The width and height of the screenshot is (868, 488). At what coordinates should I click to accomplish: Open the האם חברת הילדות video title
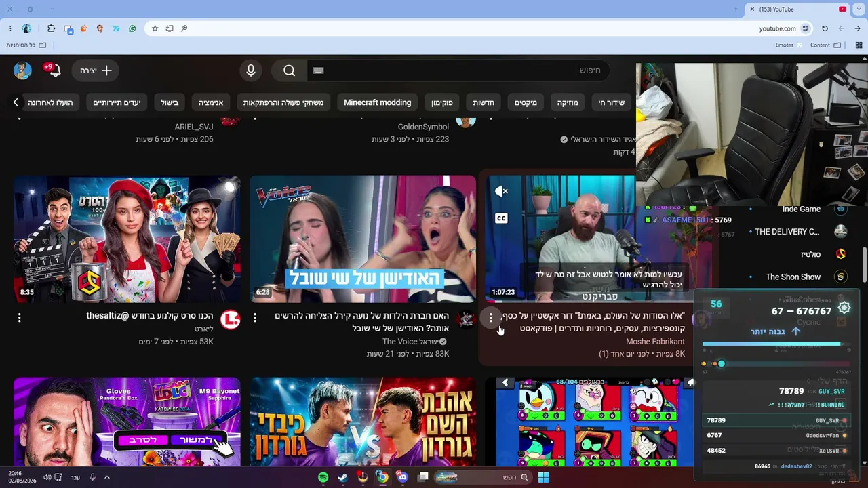click(362, 322)
